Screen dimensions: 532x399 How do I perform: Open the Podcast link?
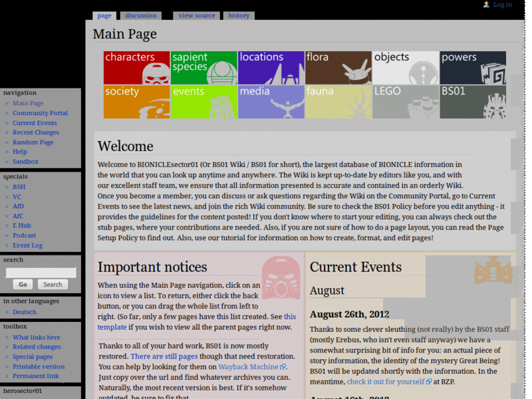(x=24, y=235)
